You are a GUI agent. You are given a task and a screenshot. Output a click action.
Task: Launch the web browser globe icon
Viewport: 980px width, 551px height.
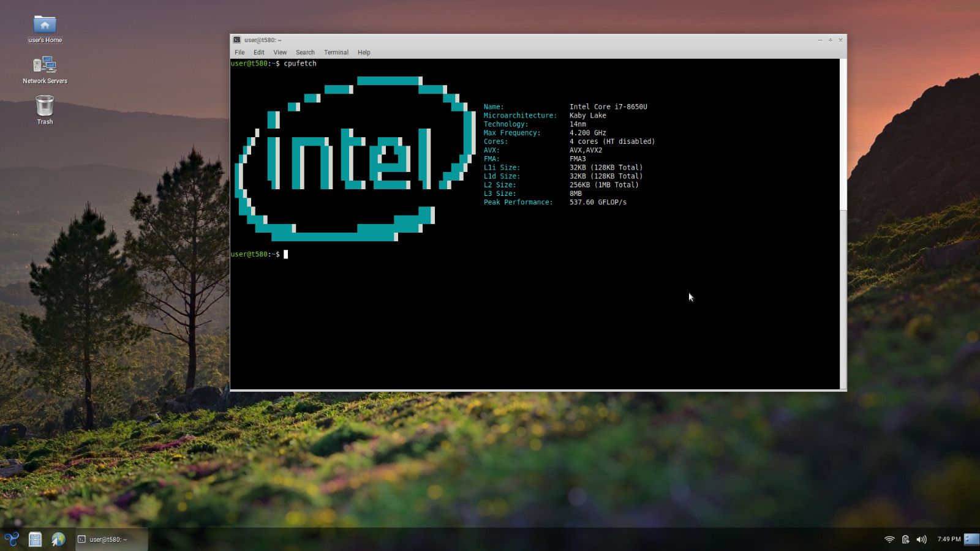58,539
